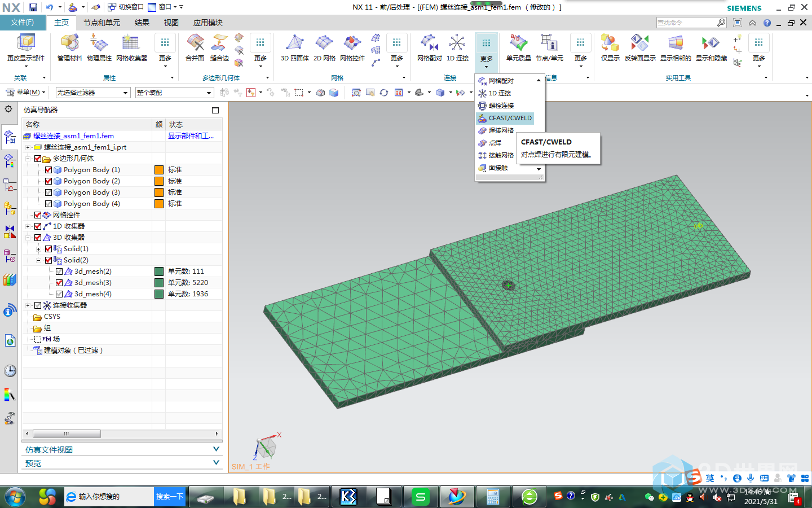The height and width of the screenshot is (508, 812).
Task: Select CFAST/CWELD menu item
Action: tap(505, 118)
